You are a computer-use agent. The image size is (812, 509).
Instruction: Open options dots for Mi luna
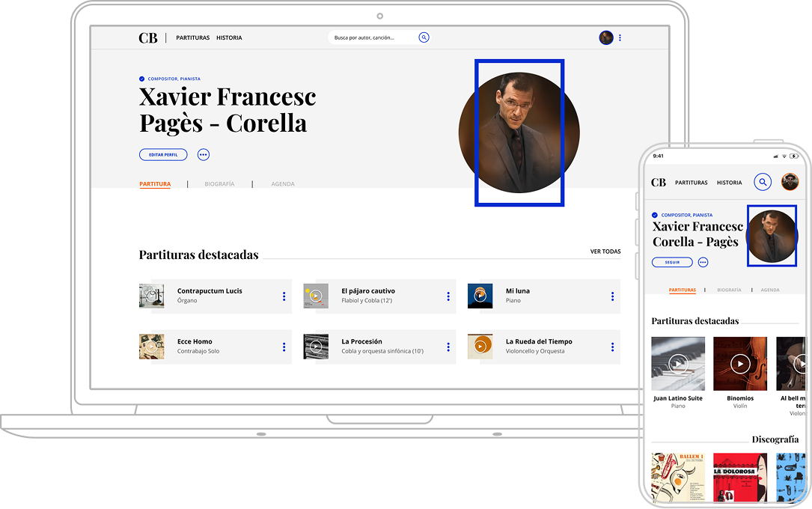[612, 296]
